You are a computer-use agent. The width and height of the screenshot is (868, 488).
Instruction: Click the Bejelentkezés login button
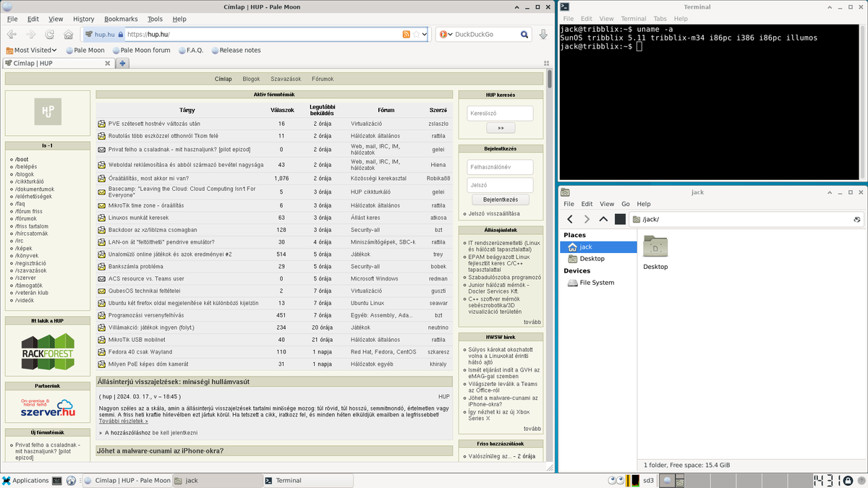pos(501,200)
